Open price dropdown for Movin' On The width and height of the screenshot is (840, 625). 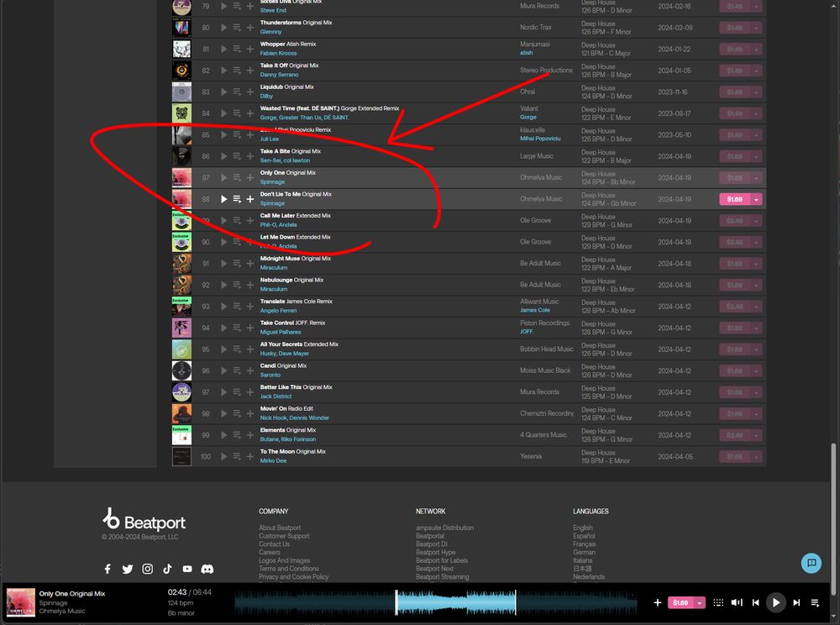(756, 413)
